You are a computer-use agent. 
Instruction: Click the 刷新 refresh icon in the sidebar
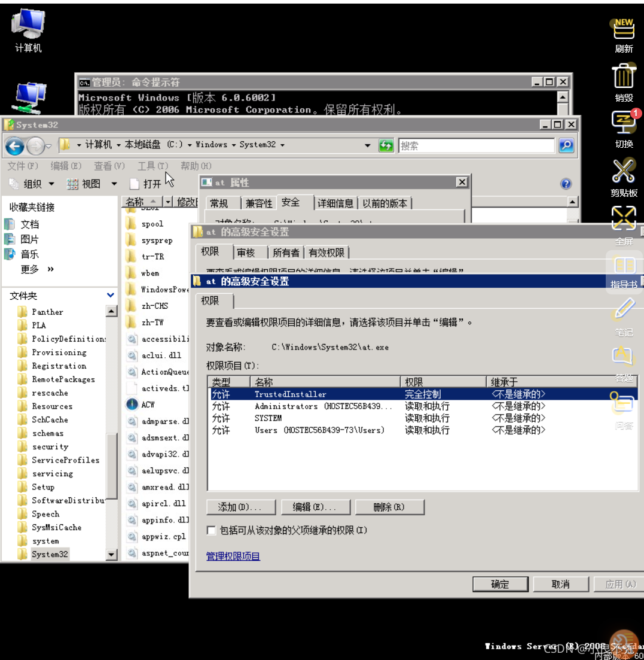[x=624, y=30]
